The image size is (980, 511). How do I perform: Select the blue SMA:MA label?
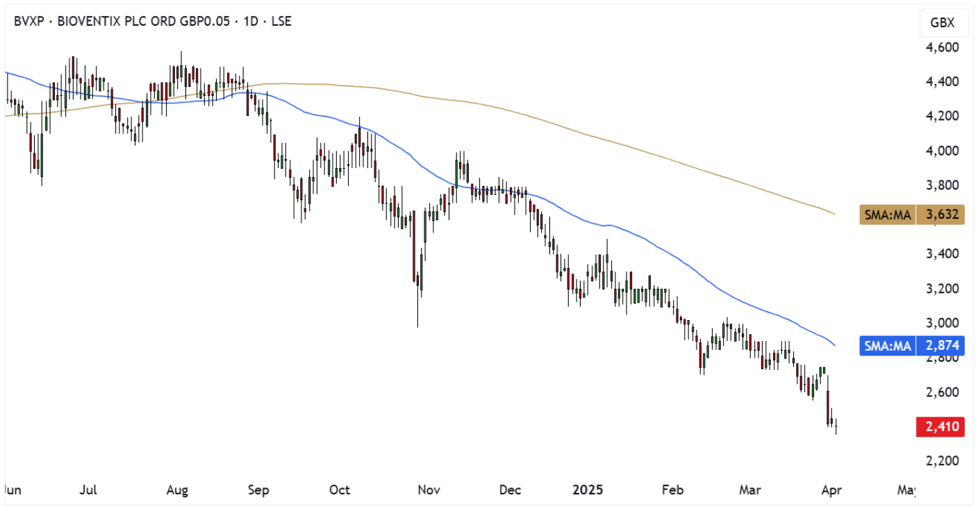[x=888, y=345]
